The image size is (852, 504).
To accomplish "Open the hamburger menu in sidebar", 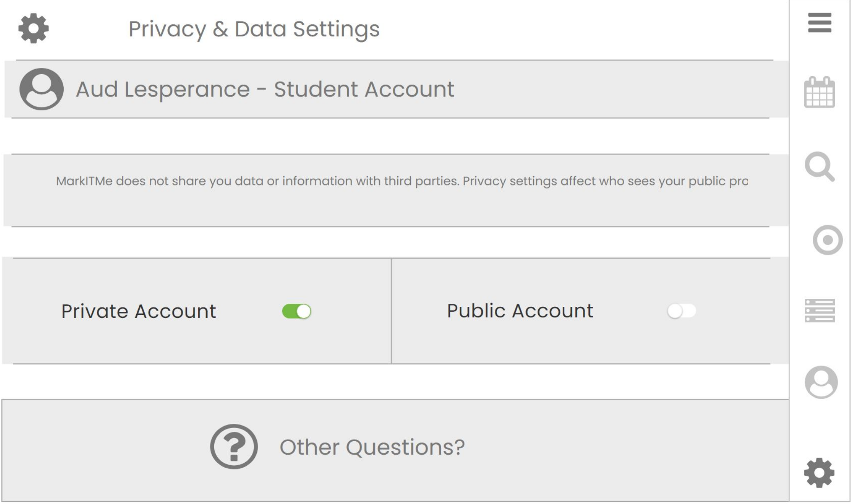I will coord(819,23).
